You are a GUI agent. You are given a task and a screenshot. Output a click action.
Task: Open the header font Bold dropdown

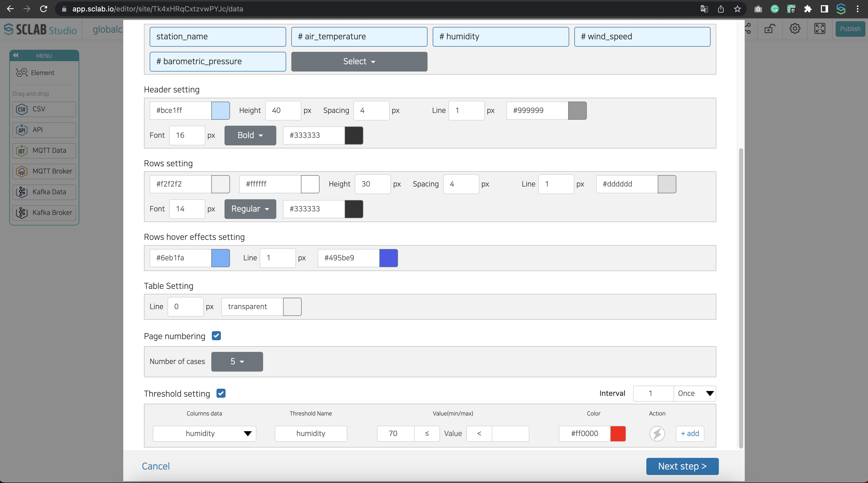point(250,135)
